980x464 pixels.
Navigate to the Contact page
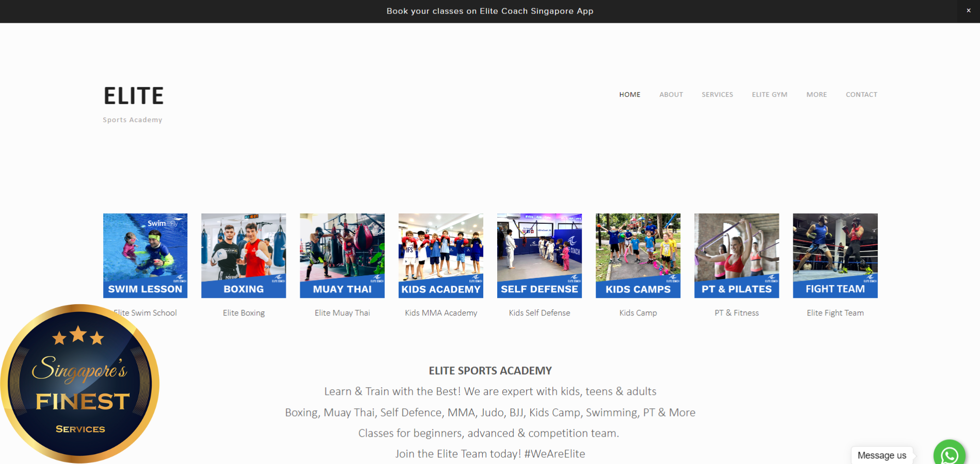tap(861, 95)
